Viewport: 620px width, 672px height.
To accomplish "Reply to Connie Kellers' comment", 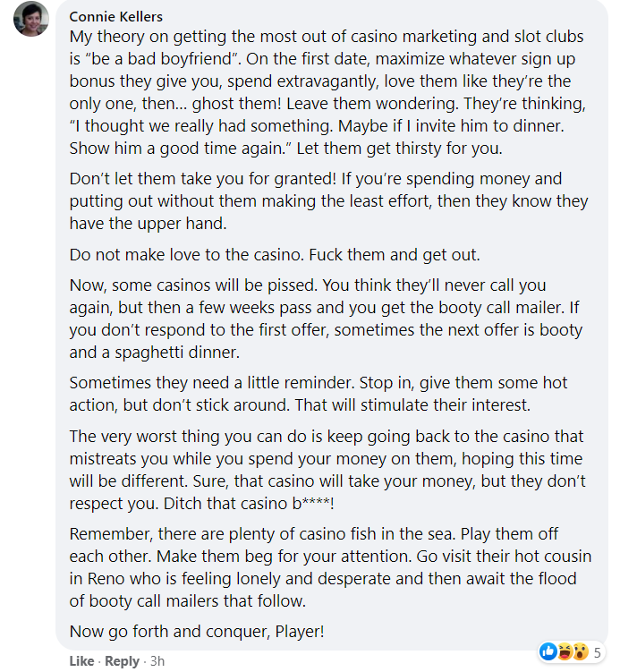I will click(123, 661).
